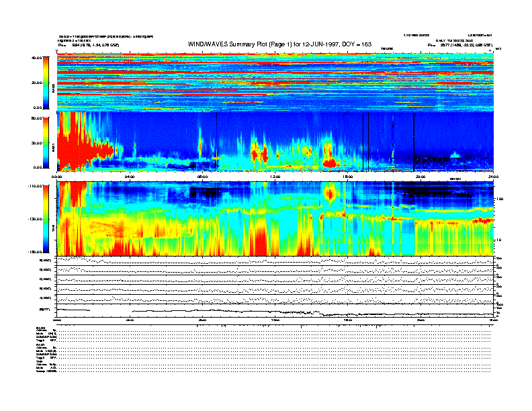Click the 24:00 tick label below RAD1

point(493,177)
